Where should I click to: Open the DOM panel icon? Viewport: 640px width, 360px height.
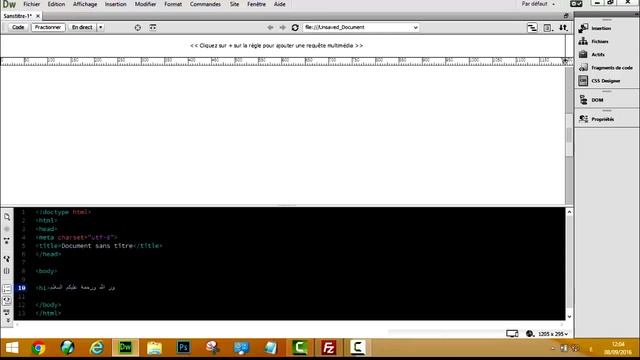click(583, 100)
